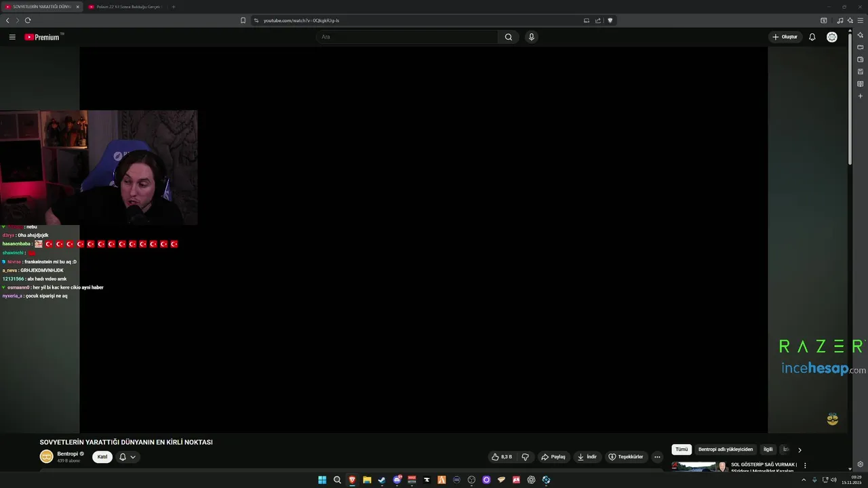Click the Katıl join button
The width and height of the screenshot is (868, 488).
[102, 457]
